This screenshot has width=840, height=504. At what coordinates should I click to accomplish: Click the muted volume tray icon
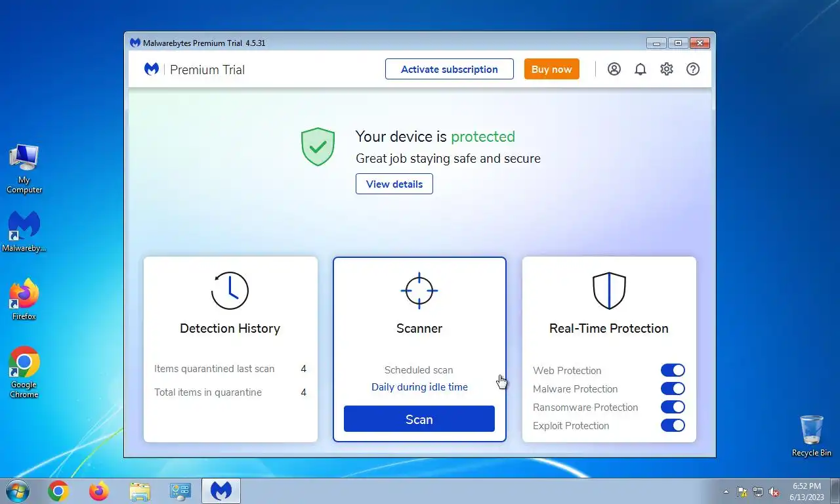point(774,492)
